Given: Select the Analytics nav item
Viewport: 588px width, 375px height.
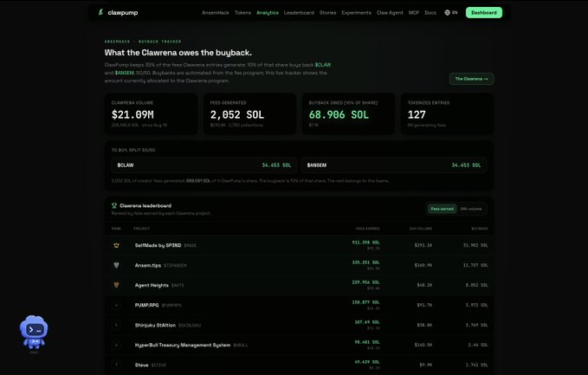Looking at the screenshot, I should (268, 12).
